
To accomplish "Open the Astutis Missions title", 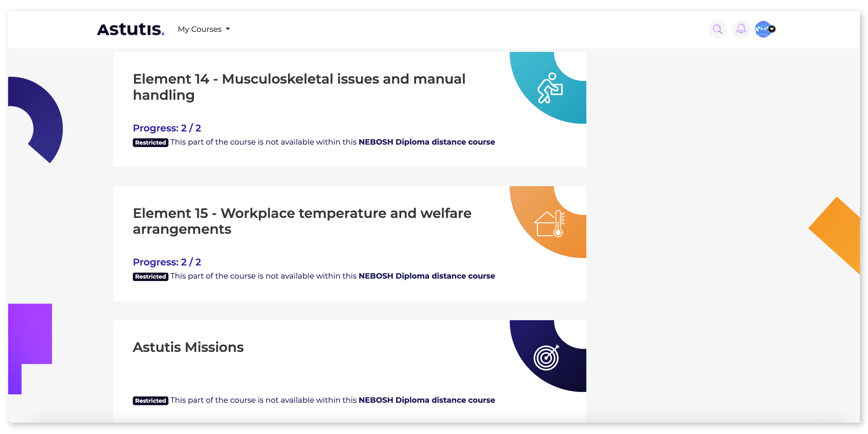I will pos(188,347).
